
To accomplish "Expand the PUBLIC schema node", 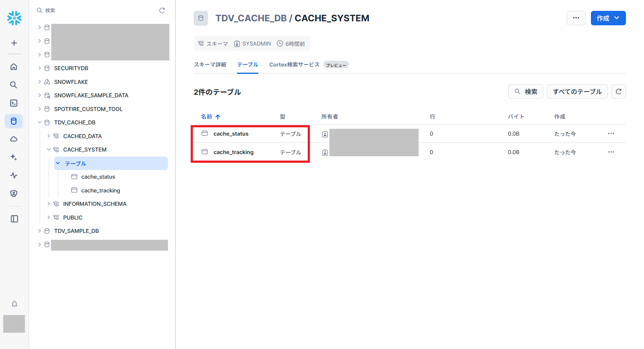I will (49, 217).
